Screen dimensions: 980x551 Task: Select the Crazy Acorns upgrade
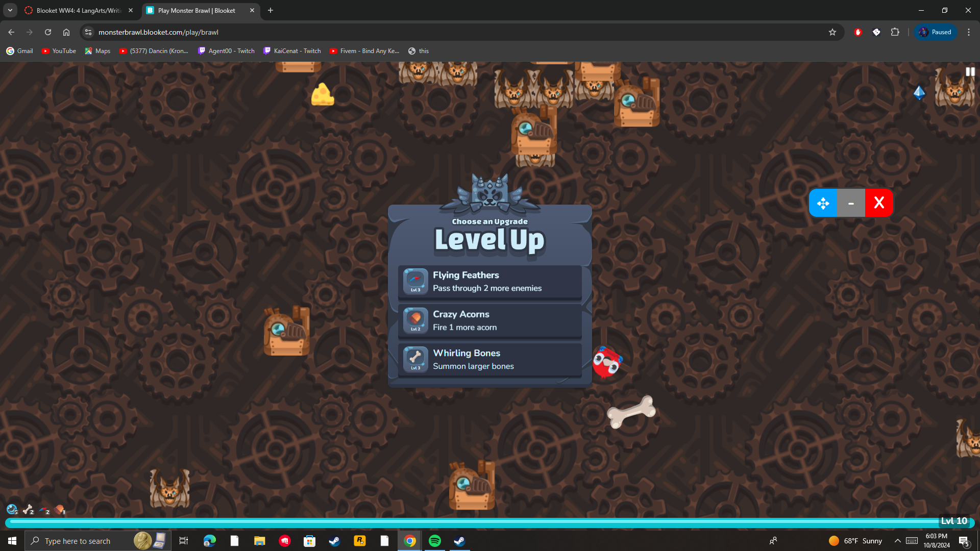489,321
